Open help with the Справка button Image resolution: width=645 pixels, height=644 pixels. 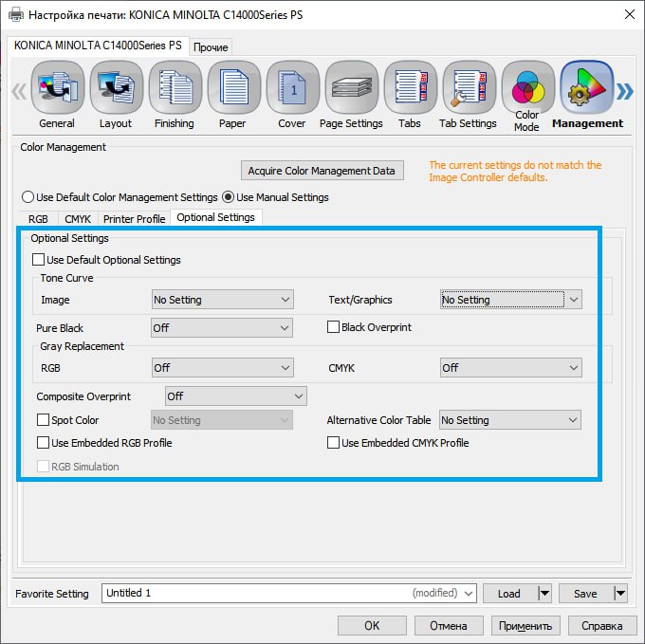[x=601, y=625]
